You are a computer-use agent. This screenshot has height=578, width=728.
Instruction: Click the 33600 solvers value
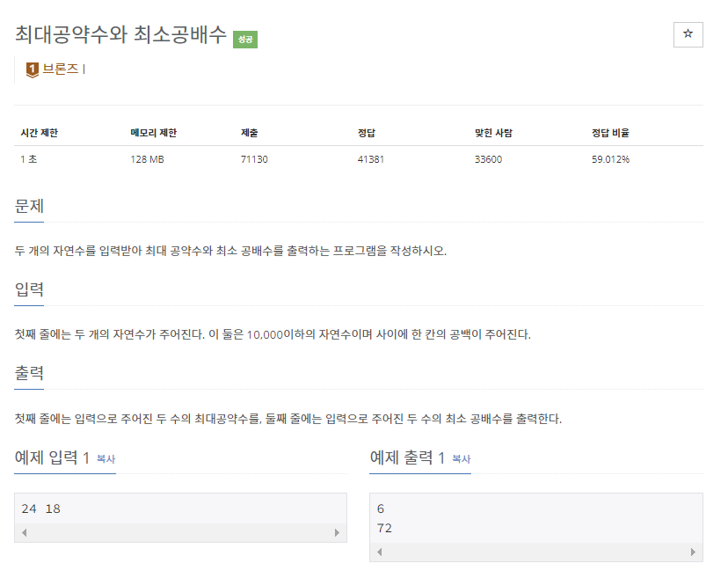[488, 159]
